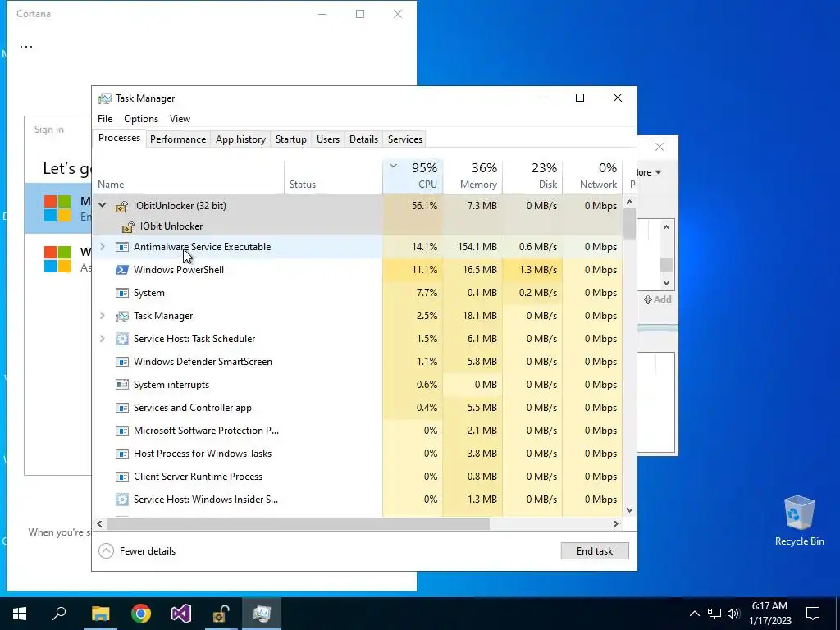Click the System interrupts process icon

[x=122, y=385]
